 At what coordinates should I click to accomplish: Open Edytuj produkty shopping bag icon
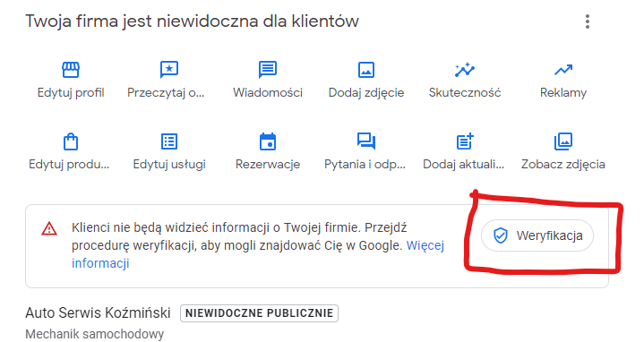(71, 141)
